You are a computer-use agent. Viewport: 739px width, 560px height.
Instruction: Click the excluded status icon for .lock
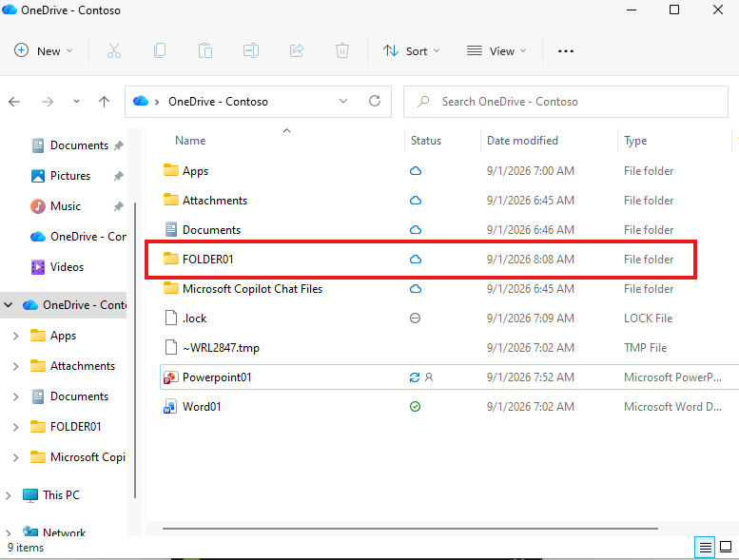[415, 319]
